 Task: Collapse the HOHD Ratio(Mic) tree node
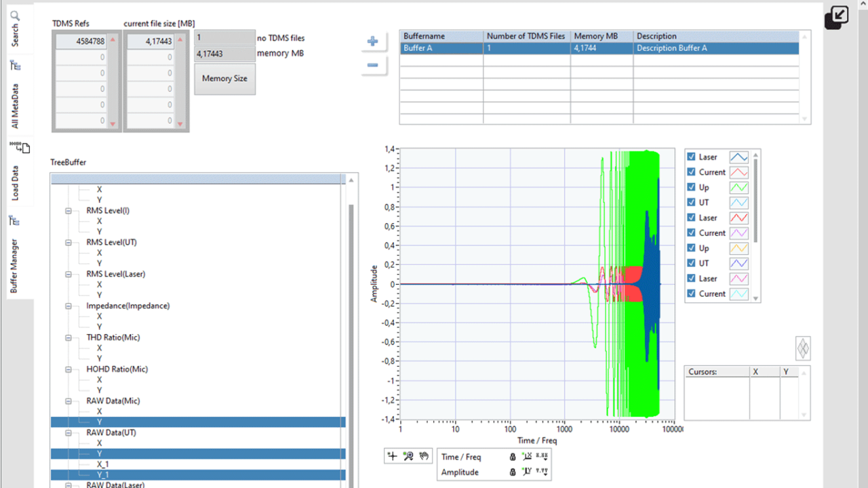point(68,369)
